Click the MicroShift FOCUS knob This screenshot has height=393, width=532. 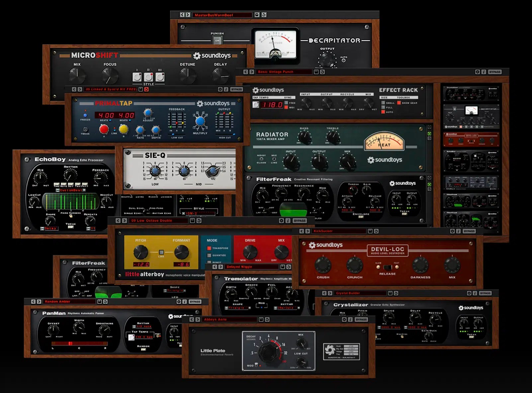click(110, 76)
